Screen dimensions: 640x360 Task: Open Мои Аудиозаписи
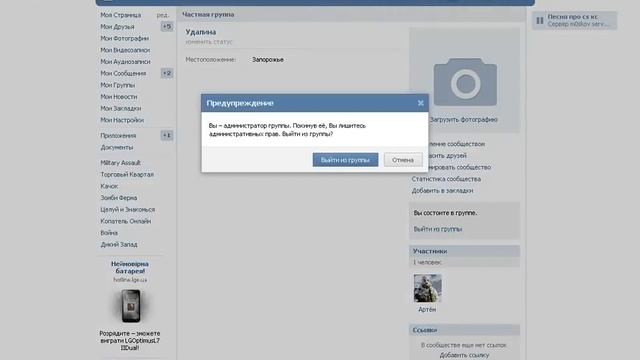125,62
